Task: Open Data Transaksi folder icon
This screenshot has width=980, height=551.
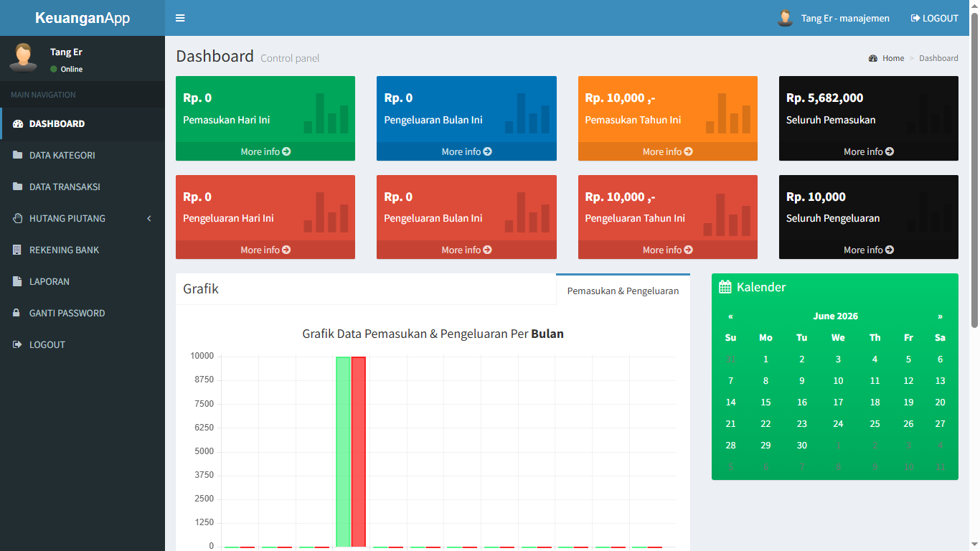Action: coord(18,187)
